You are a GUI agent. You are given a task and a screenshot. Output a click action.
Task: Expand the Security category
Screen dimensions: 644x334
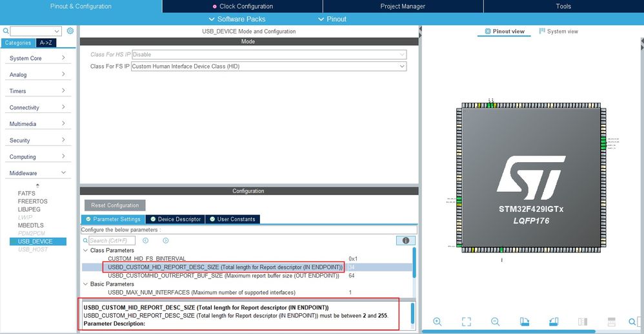[37, 140]
